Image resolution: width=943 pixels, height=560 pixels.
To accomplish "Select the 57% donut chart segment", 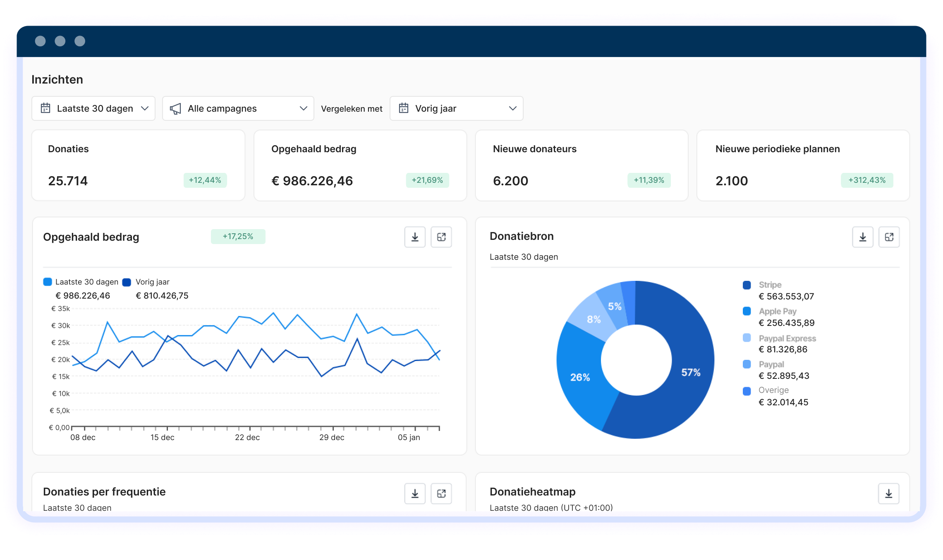I will pyautogui.click(x=691, y=372).
